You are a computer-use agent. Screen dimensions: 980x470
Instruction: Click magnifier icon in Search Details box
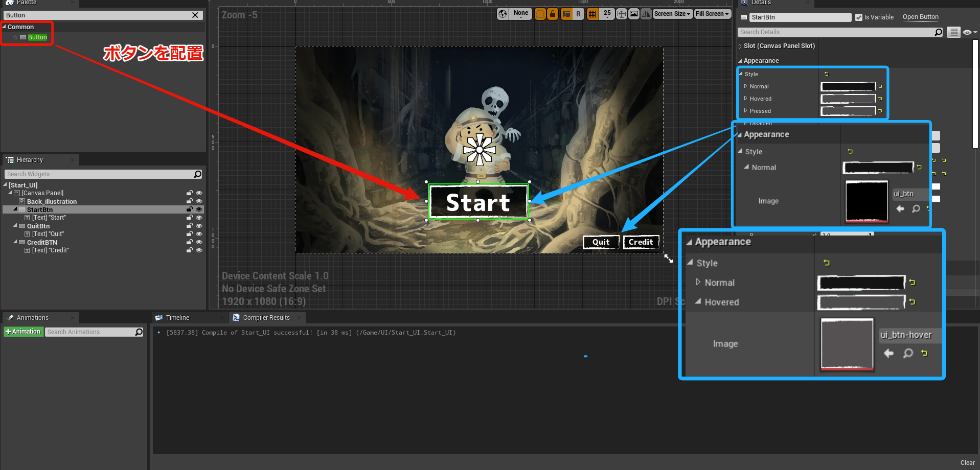pyautogui.click(x=939, y=32)
